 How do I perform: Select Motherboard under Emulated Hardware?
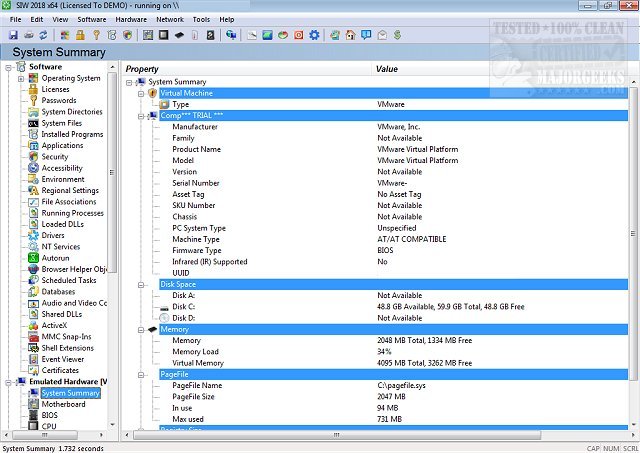click(x=63, y=404)
